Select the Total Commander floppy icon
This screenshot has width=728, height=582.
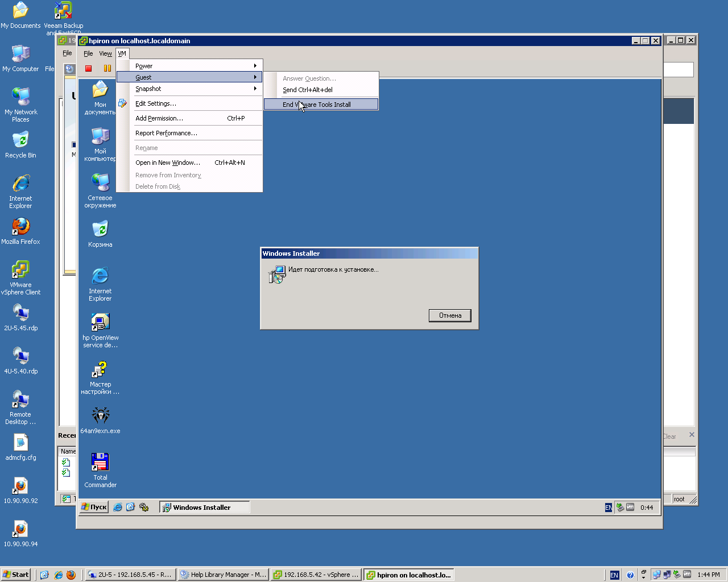[100, 471]
